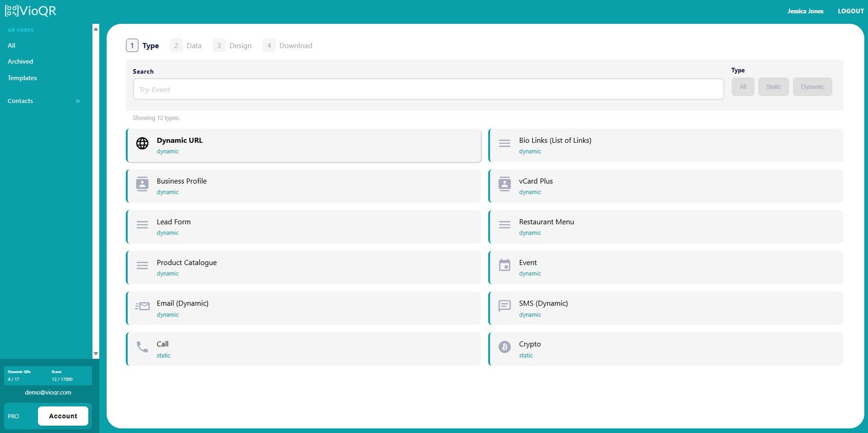Open the Archived QR codes section
868x433 pixels.
(x=20, y=61)
